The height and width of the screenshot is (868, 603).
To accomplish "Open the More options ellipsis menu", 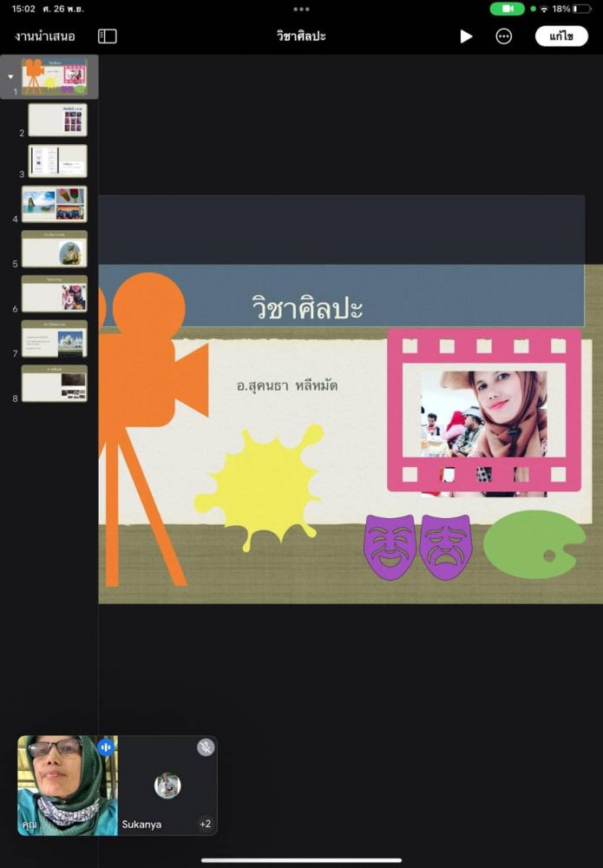I will click(x=503, y=36).
